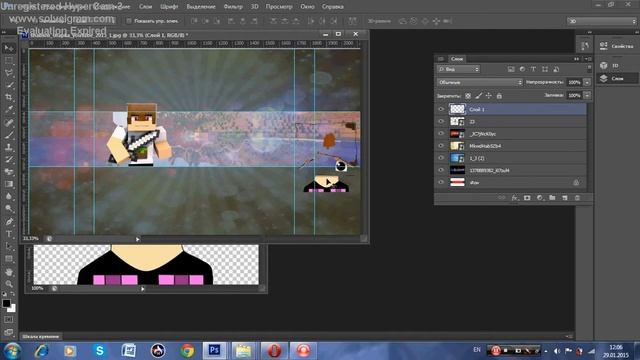Screen dimensions: 640x360
Task: Select the Blur tool
Action: pyautogui.click(x=9, y=196)
